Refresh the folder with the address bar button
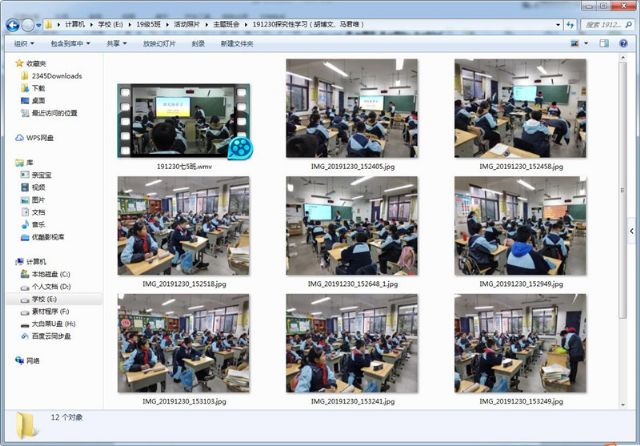This screenshot has width=640, height=446. (570, 25)
